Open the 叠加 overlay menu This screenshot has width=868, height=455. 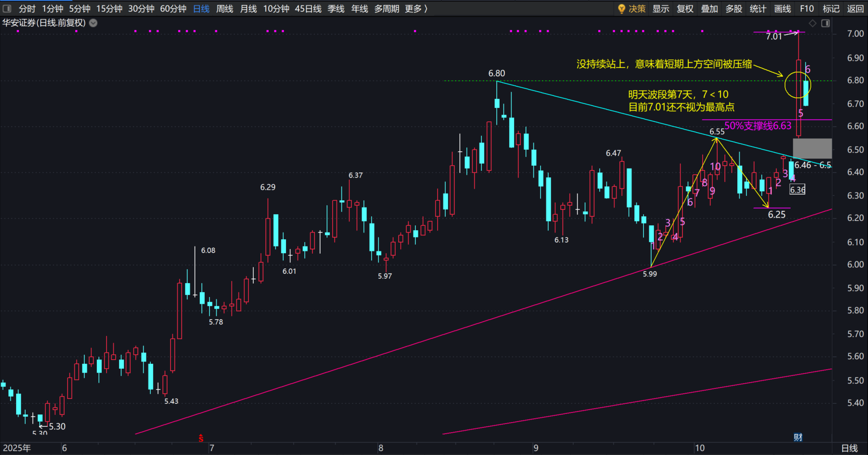point(709,9)
